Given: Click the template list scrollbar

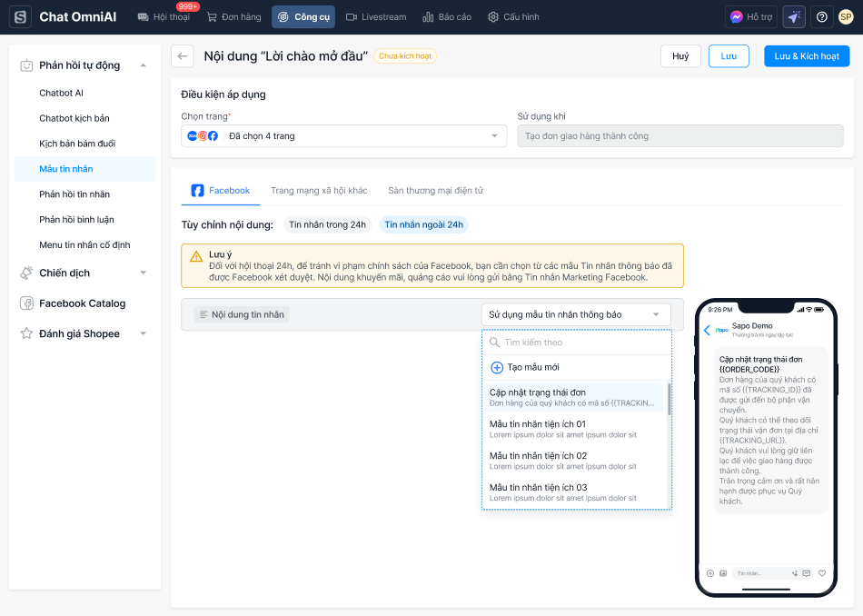Looking at the screenshot, I should click(x=670, y=400).
